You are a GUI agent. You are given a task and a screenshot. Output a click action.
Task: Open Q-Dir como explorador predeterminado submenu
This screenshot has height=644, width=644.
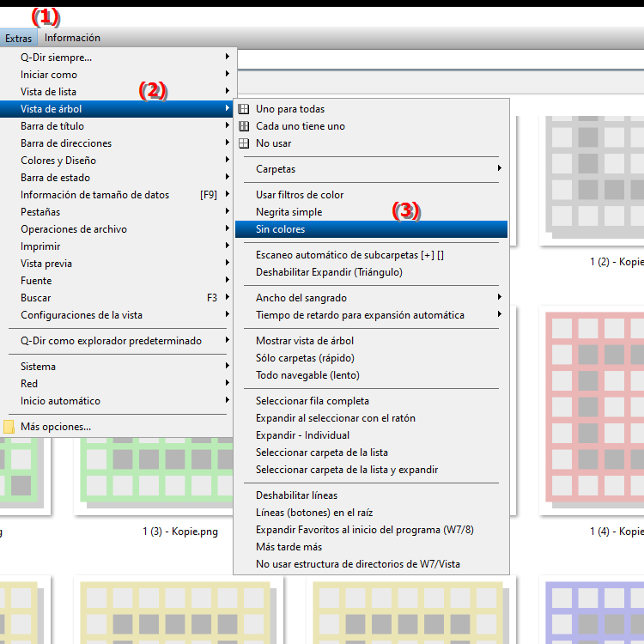(117, 341)
